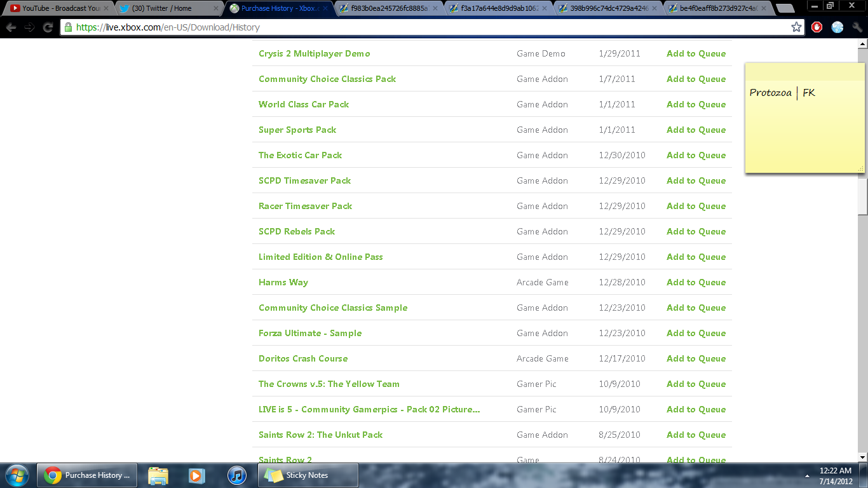Viewport: 868px width, 488px height.
Task: Open Forza Ultimate - Sample link
Action: click(310, 333)
